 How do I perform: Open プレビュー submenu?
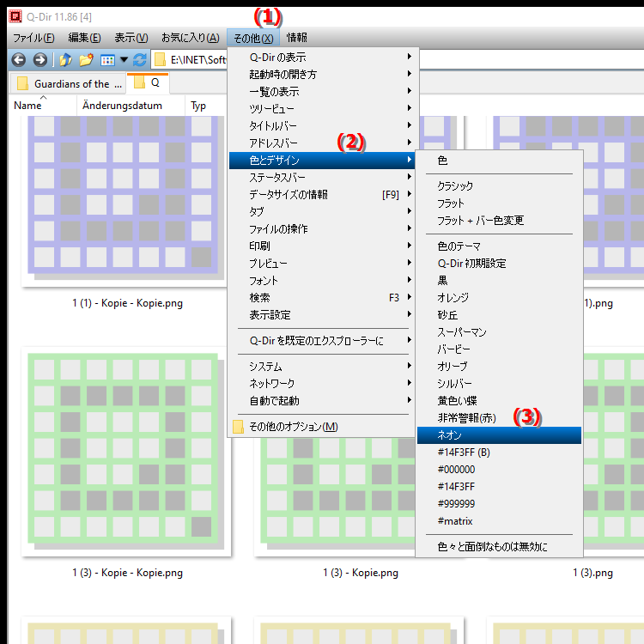tap(322, 264)
